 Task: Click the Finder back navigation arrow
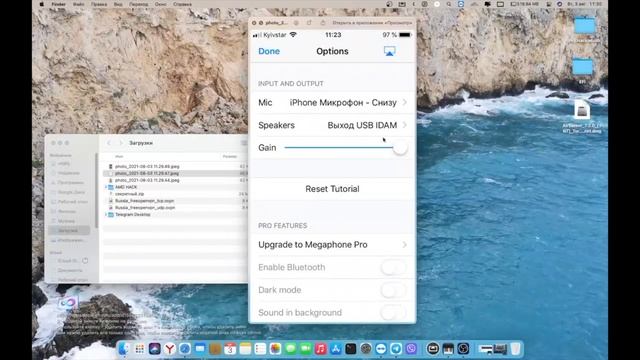pyautogui.click(x=109, y=143)
